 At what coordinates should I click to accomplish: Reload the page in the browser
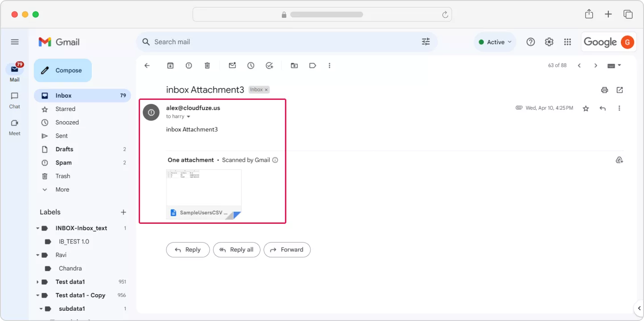445,14
